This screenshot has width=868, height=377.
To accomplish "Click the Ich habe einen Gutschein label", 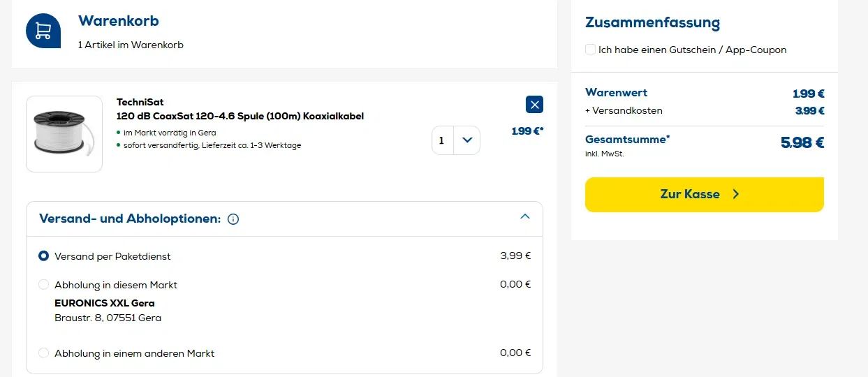I will point(692,50).
